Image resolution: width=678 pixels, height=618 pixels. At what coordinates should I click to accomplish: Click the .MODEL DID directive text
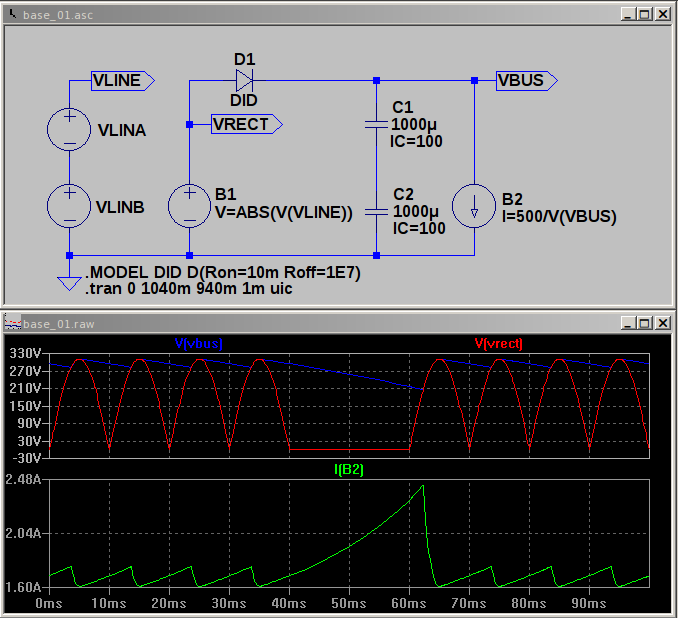(x=223, y=272)
